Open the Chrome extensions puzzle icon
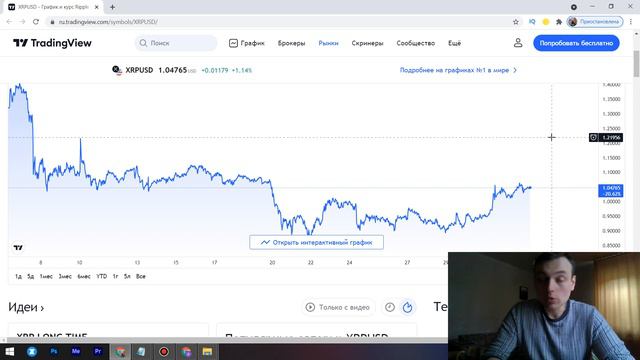The image size is (640, 360). (x=559, y=22)
